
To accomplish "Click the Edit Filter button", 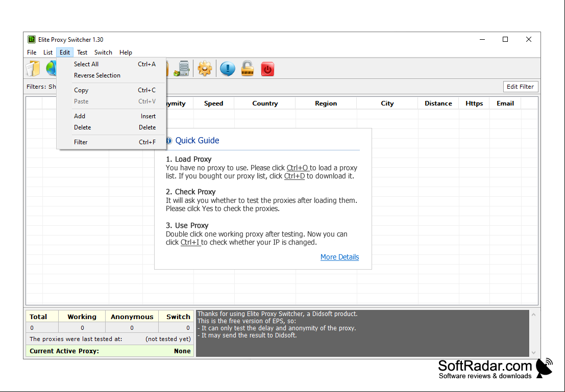I will click(x=520, y=86).
